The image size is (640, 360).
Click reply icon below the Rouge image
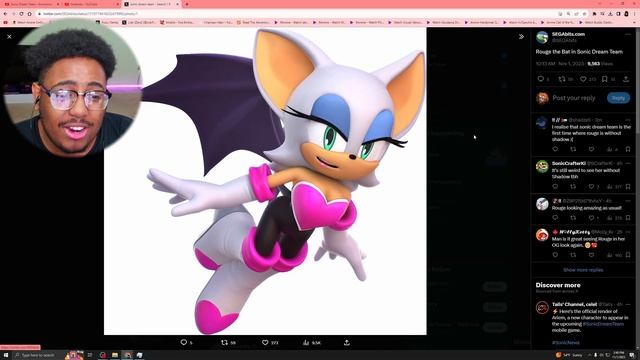click(x=184, y=342)
